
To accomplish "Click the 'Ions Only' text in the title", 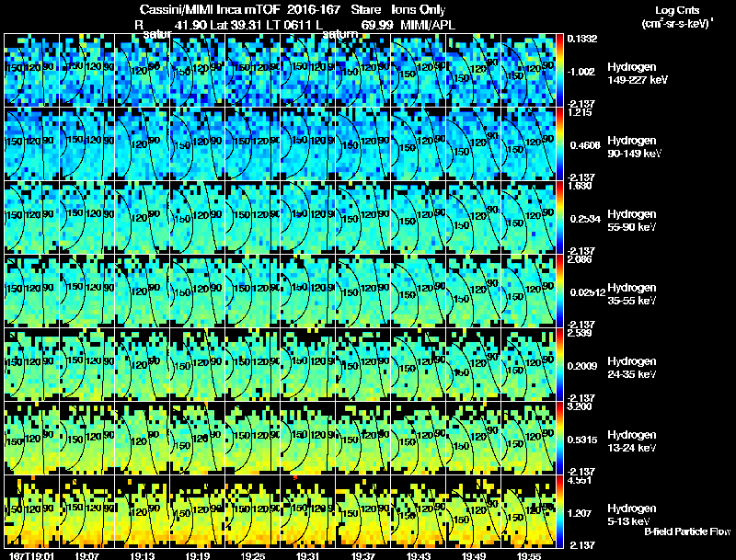I will click(x=419, y=9).
